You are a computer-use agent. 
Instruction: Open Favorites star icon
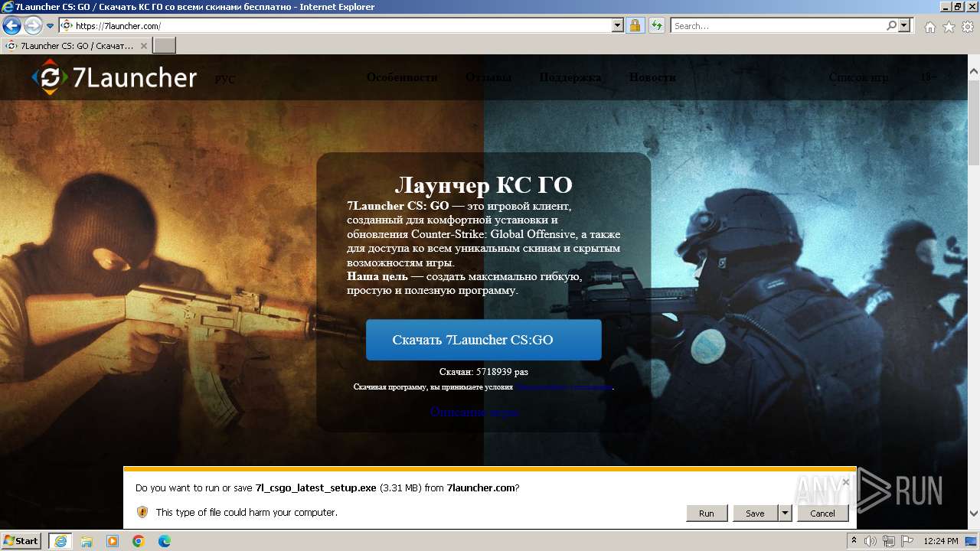949,27
